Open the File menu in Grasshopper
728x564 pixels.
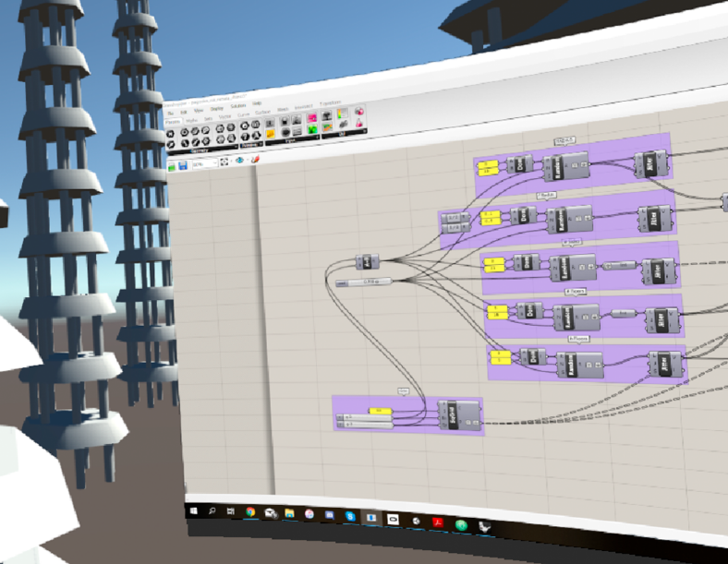[x=170, y=114]
